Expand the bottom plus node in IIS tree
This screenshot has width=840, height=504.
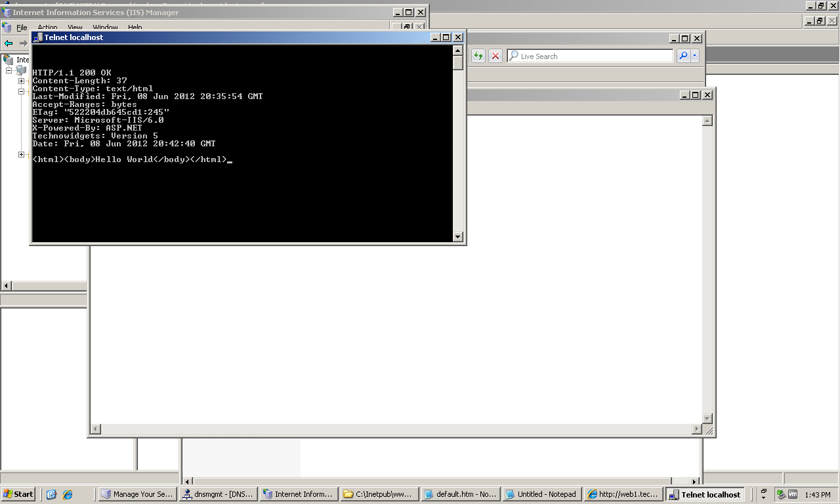point(21,155)
